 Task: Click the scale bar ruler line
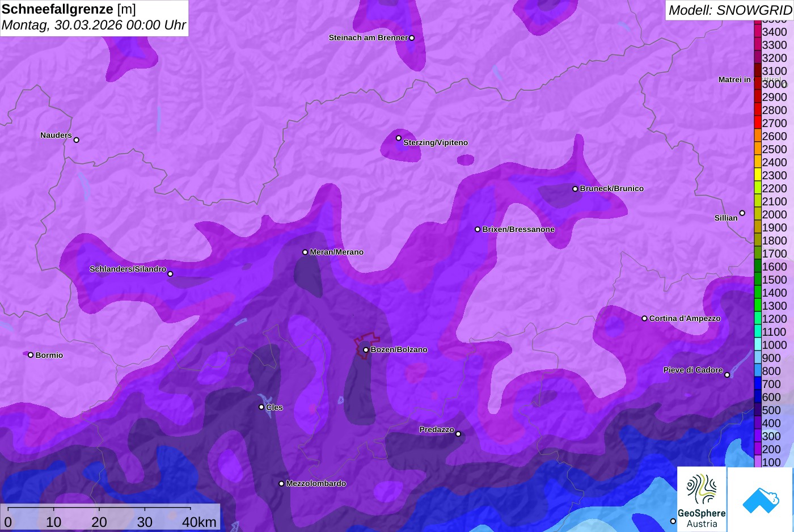pos(99,508)
